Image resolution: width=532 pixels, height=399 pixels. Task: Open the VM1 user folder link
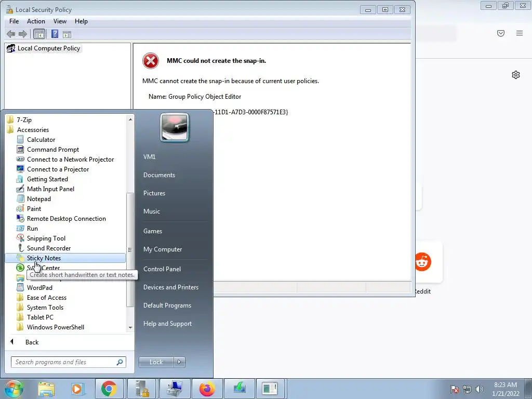point(149,157)
